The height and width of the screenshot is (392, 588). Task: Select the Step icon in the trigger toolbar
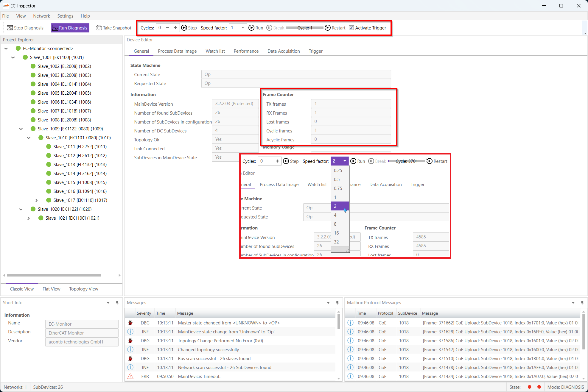184,28
